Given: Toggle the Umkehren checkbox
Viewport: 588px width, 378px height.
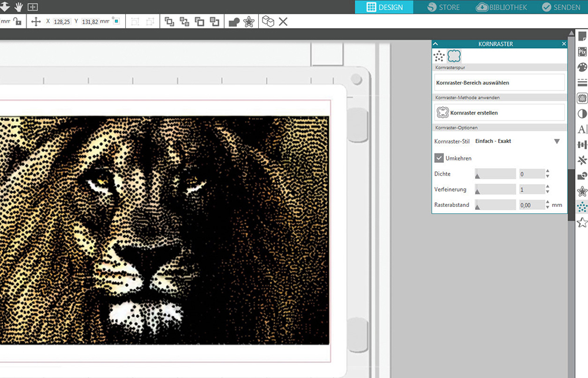Looking at the screenshot, I should (x=439, y=158).
